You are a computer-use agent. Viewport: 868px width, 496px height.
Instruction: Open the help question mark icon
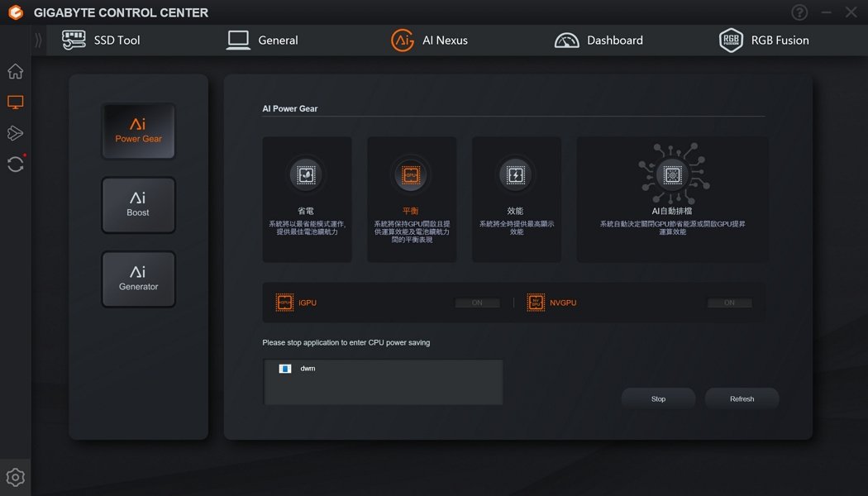[799, 12]
